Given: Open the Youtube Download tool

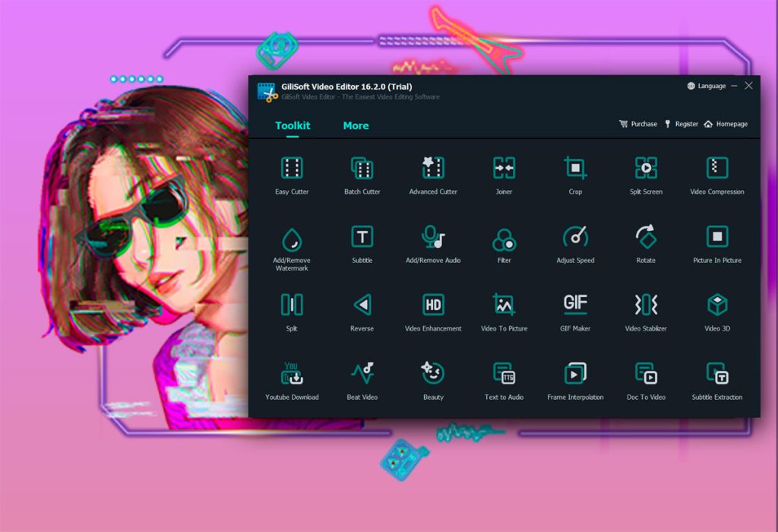Looking at the screenshot, I should click(292, 381).
